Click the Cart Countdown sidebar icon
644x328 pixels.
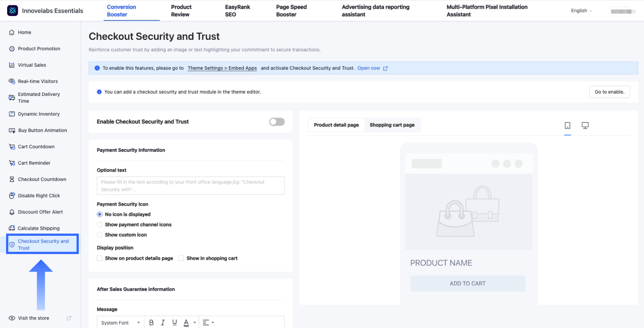tap(12, 147)
